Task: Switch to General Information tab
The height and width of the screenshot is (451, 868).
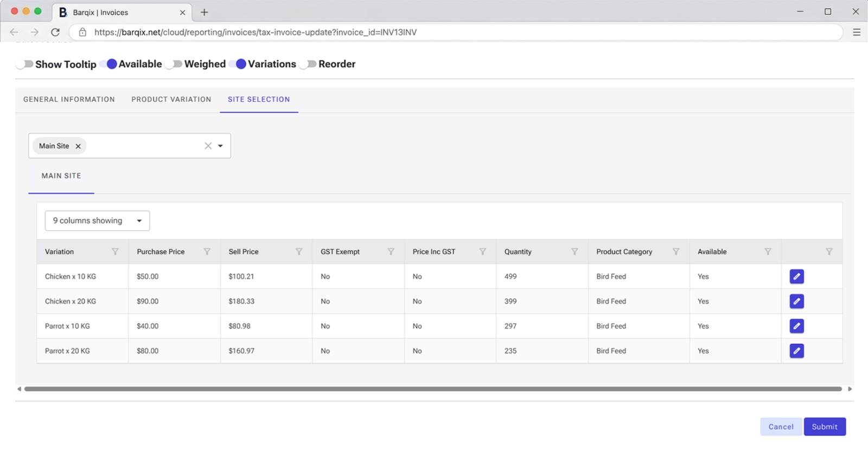Action: (x=69, y=100)
